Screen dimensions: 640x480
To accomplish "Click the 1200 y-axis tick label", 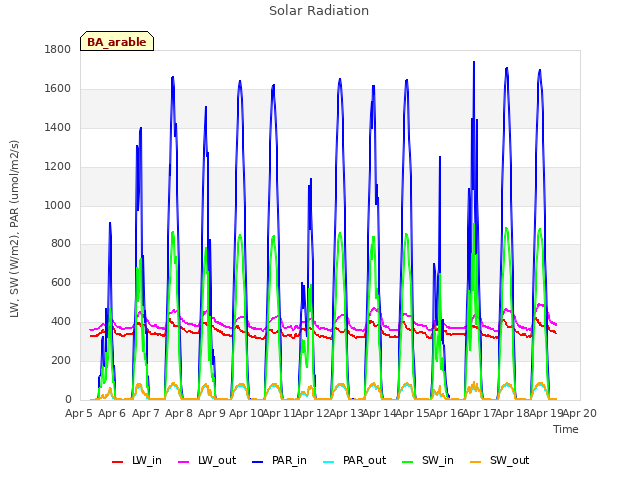I will pos(58,167).
